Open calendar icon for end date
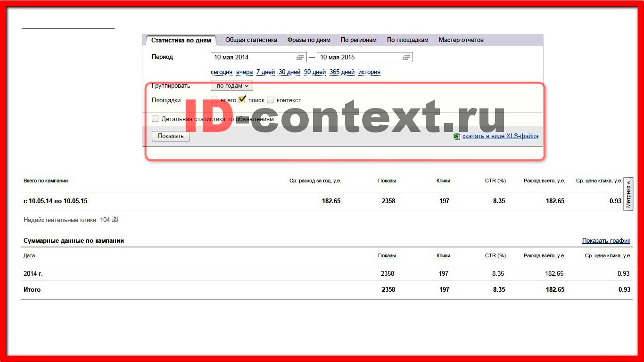This screenshot has width=644, height=362. (x=406, y=58)
